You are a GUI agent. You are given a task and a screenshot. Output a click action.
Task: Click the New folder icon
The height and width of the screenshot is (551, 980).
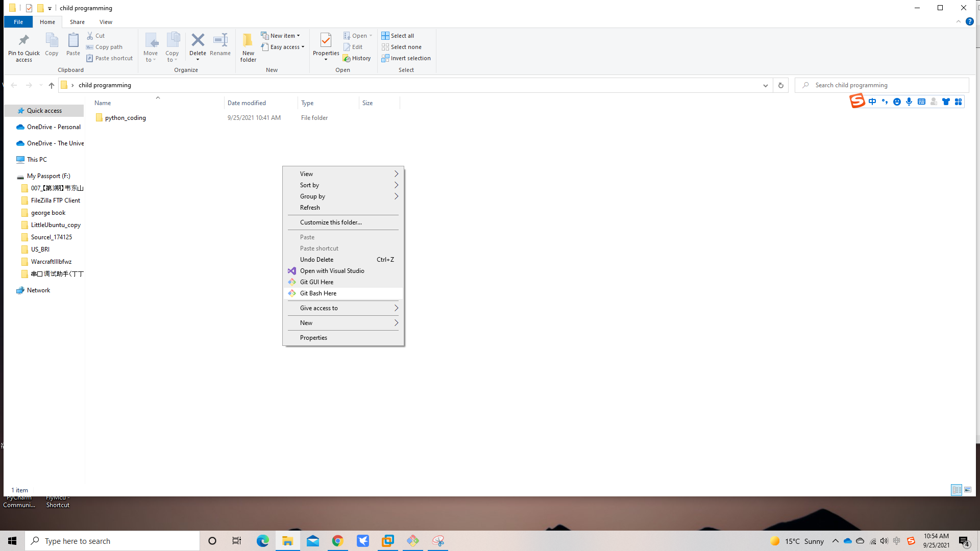[248, 41]
